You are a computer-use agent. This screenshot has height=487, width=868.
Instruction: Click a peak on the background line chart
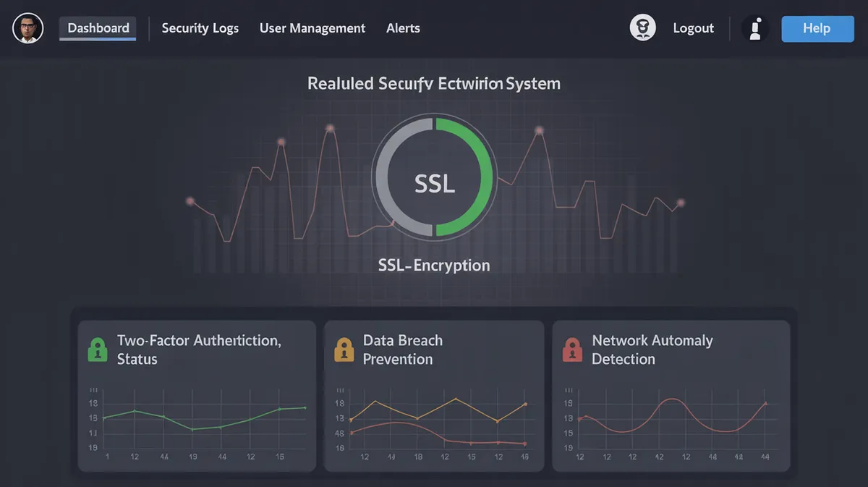coord(332,128)
